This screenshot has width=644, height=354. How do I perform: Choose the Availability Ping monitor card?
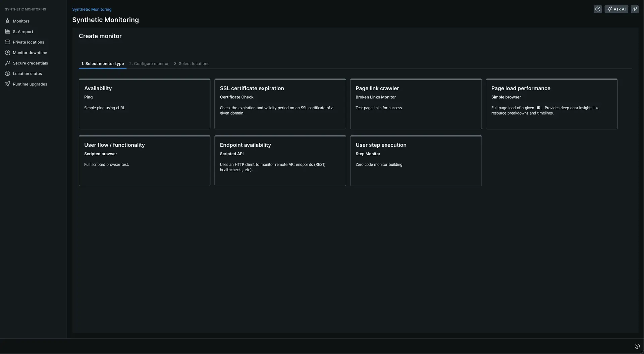(144, 104)
